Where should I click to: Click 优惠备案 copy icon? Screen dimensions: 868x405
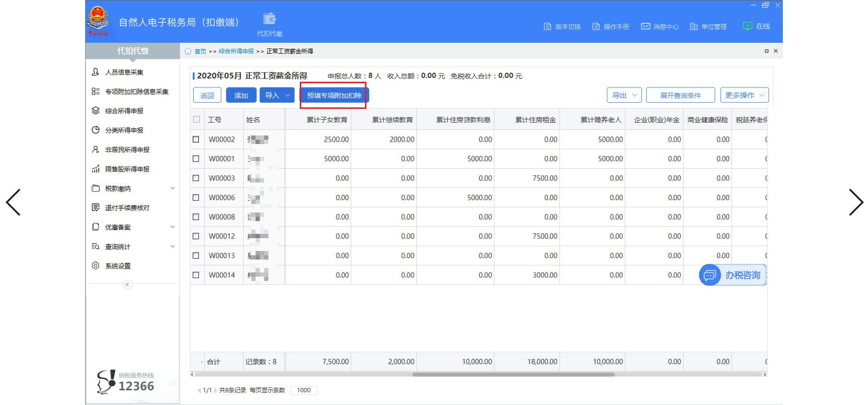pyautogui.click(x=96, y=227)
